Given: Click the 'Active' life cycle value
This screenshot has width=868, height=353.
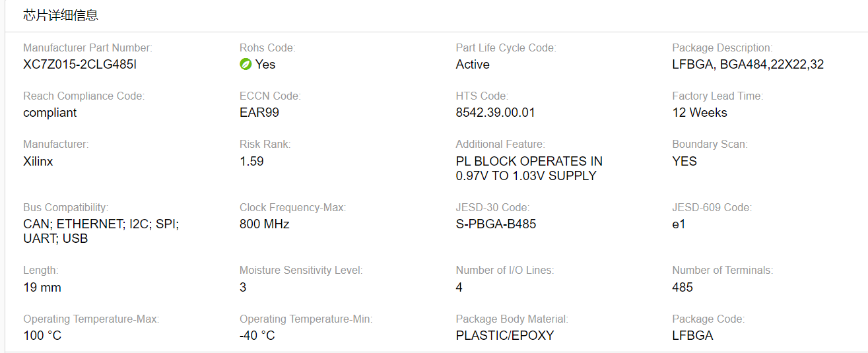Looking at the screenshot, I should (x=473, y=64).
